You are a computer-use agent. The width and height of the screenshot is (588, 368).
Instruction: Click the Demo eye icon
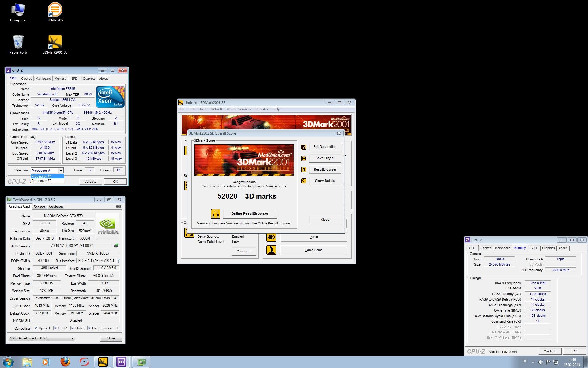[x=271, y=237]
